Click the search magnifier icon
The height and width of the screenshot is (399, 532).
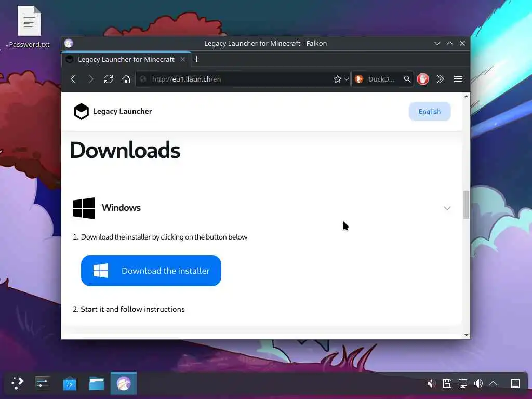[x=407, y=79]
